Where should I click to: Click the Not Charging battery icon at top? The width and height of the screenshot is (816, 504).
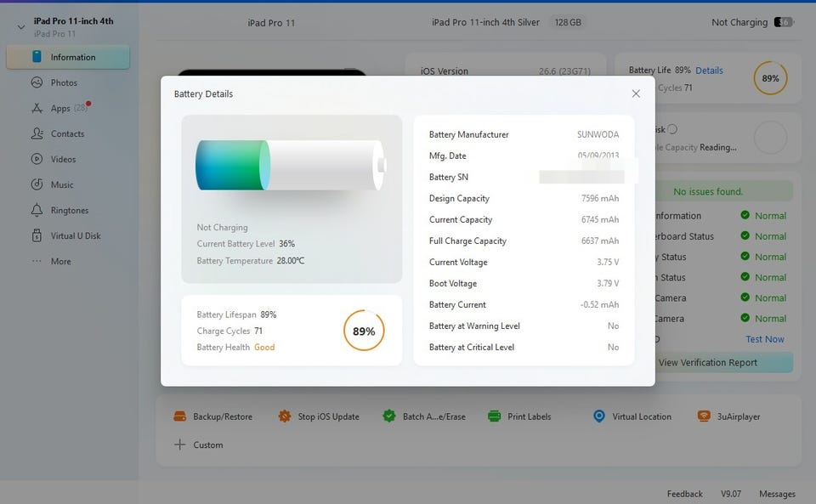click(783, 22)
